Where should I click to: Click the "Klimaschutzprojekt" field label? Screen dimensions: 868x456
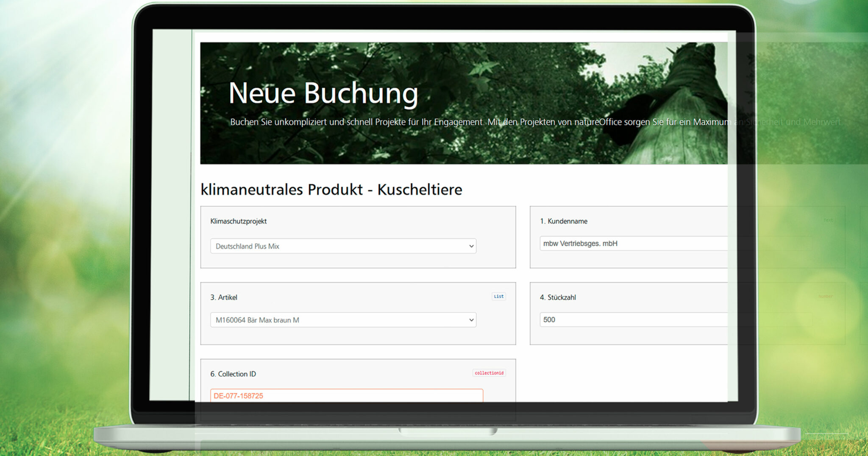click(238, 221)
